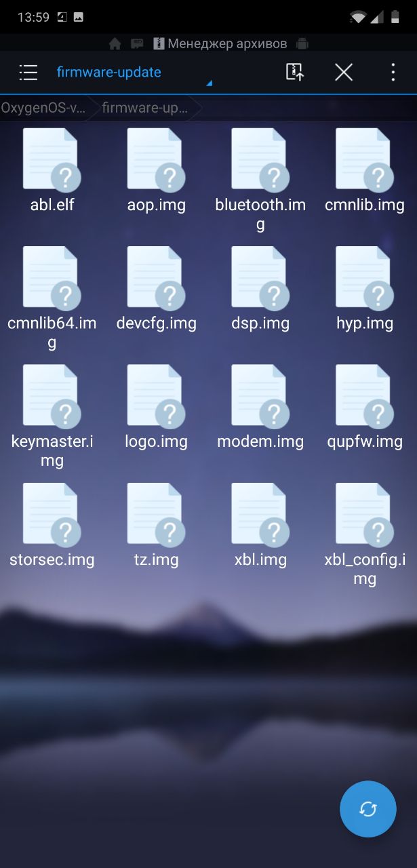Open the hamburger navigation menu
417x868 pixels.
28,73
